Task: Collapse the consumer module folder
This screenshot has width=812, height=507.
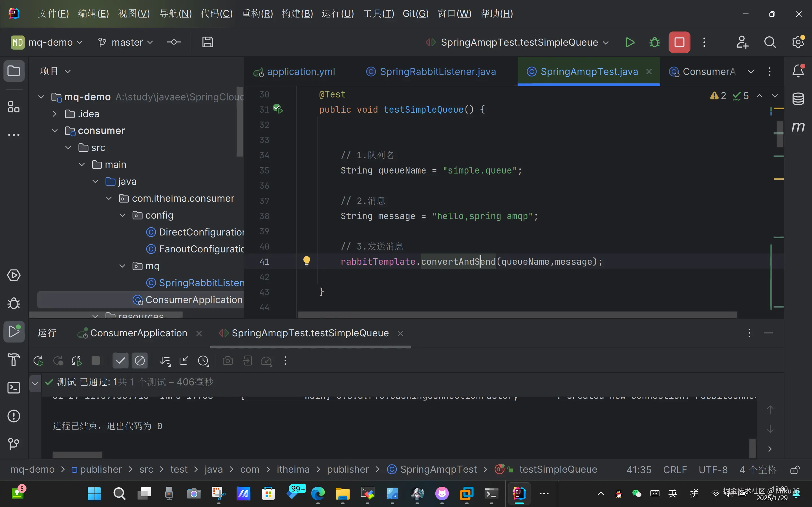Action: click(x=55, y=131)
